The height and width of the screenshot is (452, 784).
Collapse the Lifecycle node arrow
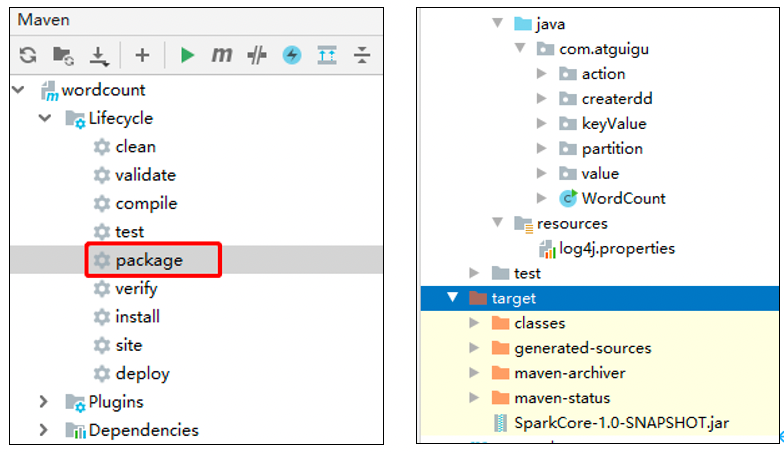click(44, 118)
